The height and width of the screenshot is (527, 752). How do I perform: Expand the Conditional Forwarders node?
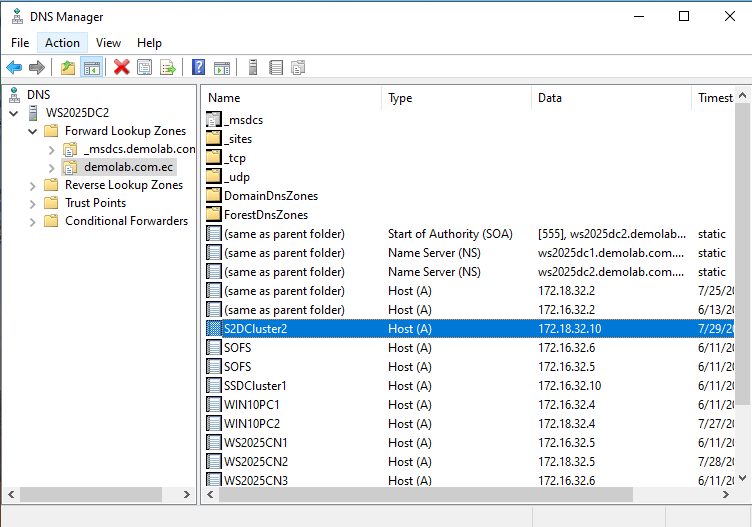32,221
